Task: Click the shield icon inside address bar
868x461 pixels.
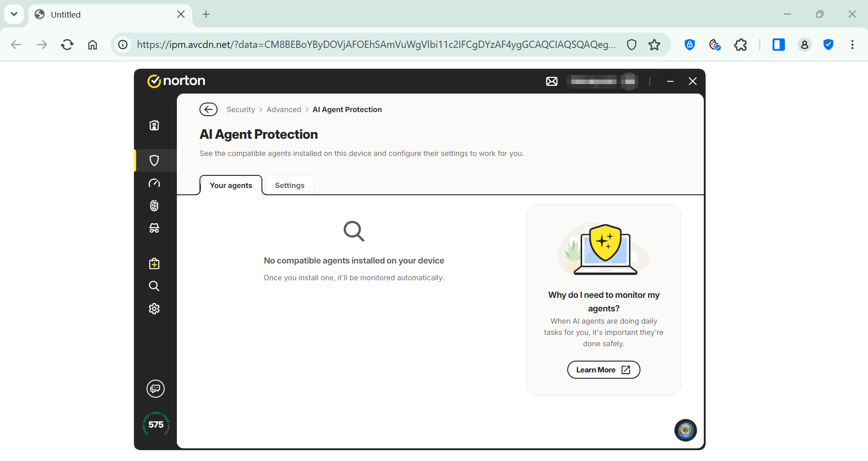Action: pyautogui.click(x=632, y=44)
